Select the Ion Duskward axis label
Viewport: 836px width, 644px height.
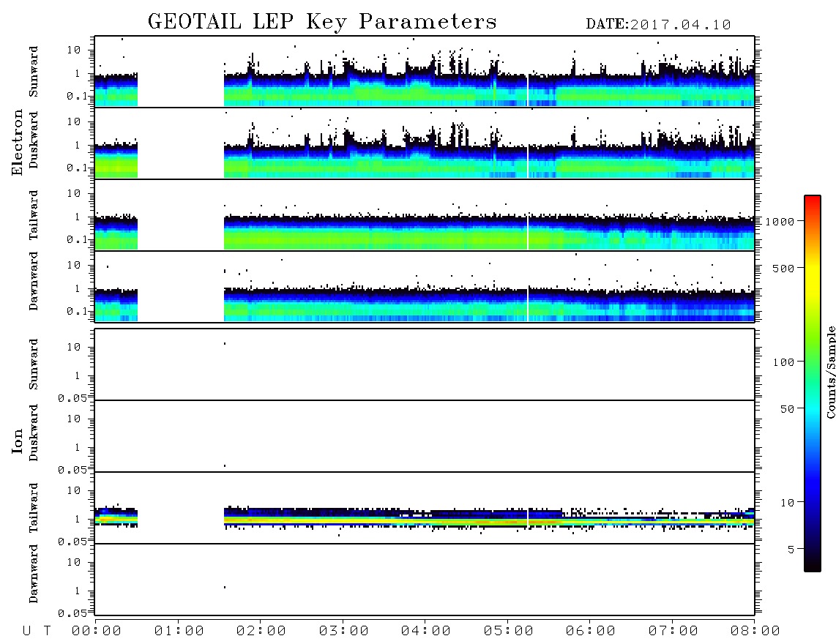(x=34, y=433)
